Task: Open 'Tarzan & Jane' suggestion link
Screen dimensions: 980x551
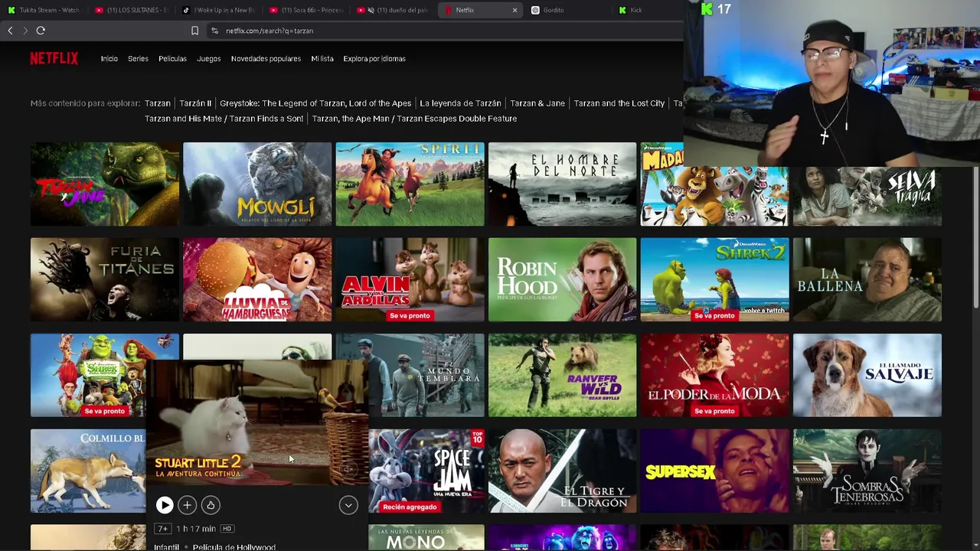Action: (x=537, y=103)
